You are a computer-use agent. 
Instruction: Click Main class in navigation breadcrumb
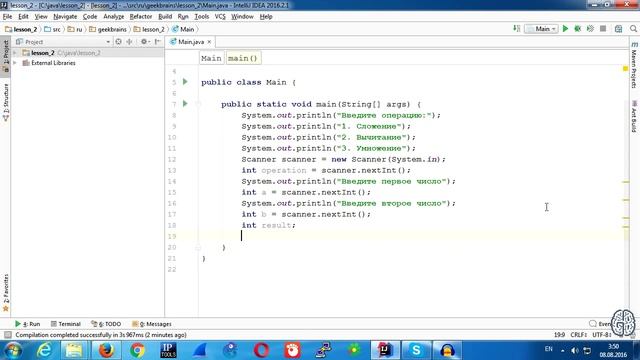tap(183, 29)
